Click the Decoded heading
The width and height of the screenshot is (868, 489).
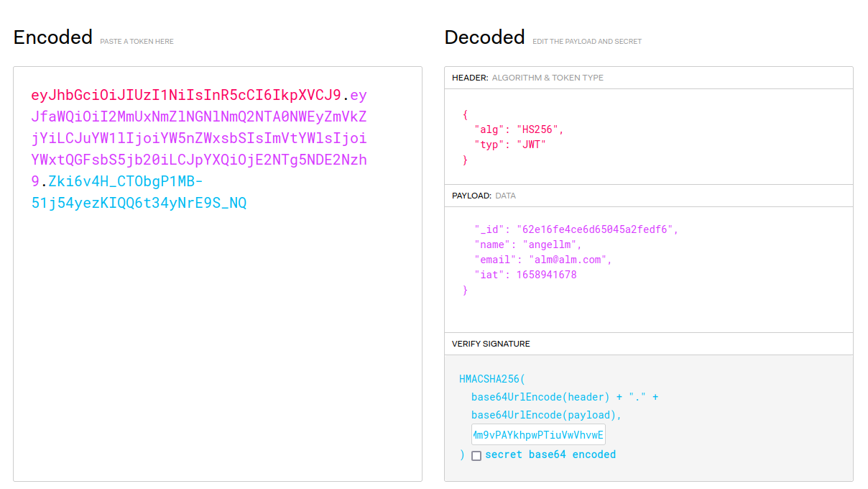tap(484, 37)
